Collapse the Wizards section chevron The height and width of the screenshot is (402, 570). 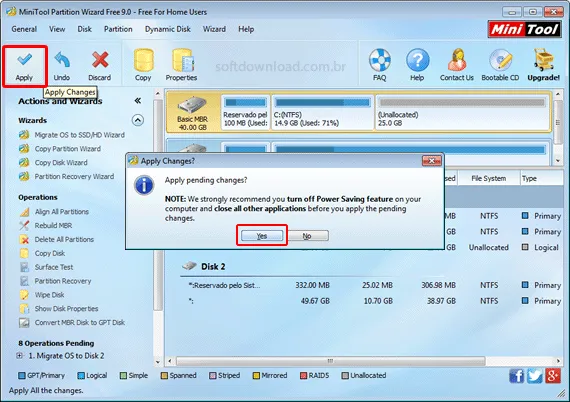click(x=137, y=120)
